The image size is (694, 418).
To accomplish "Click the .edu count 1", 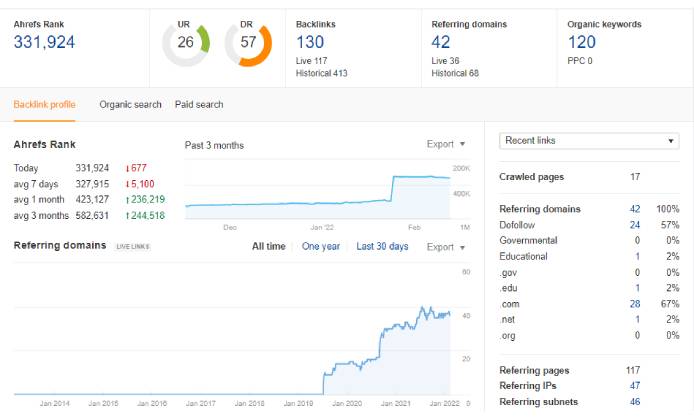I will pyautogui.click(x=637, y=288).
